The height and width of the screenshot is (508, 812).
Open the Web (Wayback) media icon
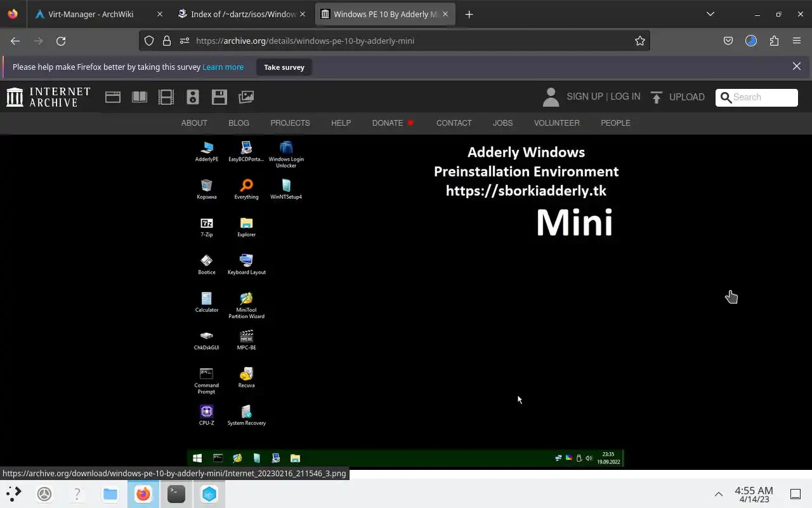113,97
